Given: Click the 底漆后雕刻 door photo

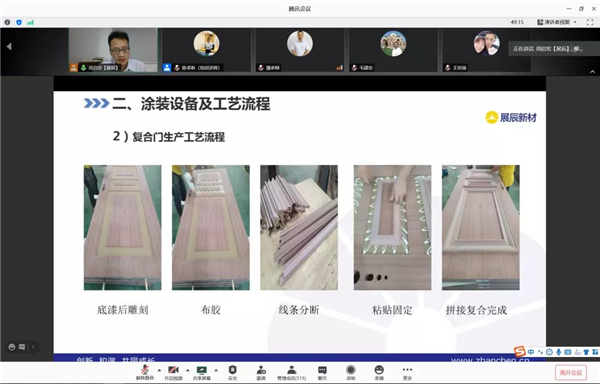Looking at the screenshot, I should (x=122, y=227).
